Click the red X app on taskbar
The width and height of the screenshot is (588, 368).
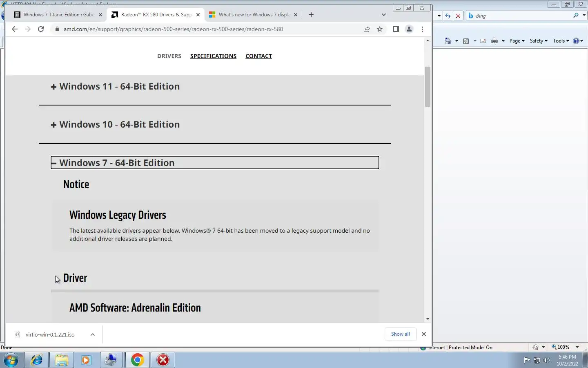163,360
